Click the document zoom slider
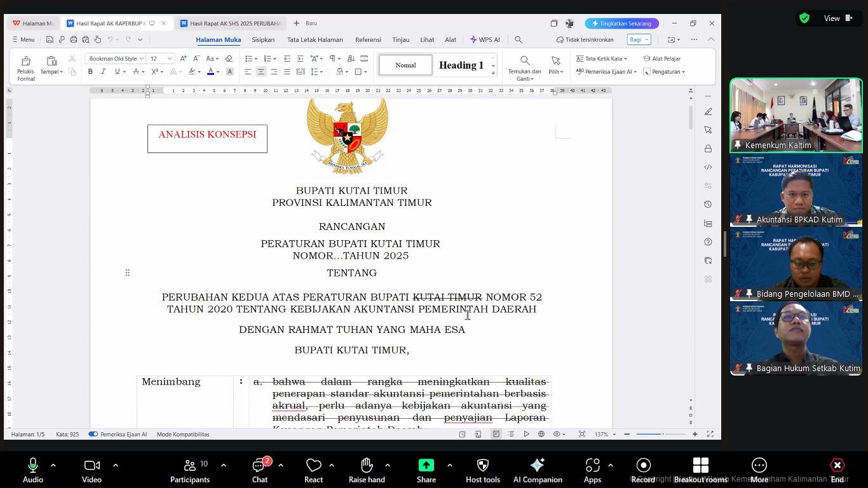Viewport: 868px width, 488px height. tap(661, 434)
